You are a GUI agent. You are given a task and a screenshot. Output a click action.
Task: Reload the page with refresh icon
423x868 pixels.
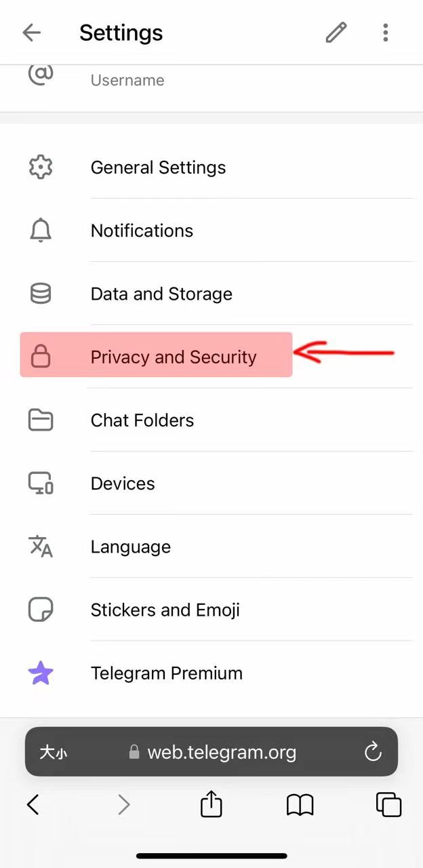tap(373, 751)
